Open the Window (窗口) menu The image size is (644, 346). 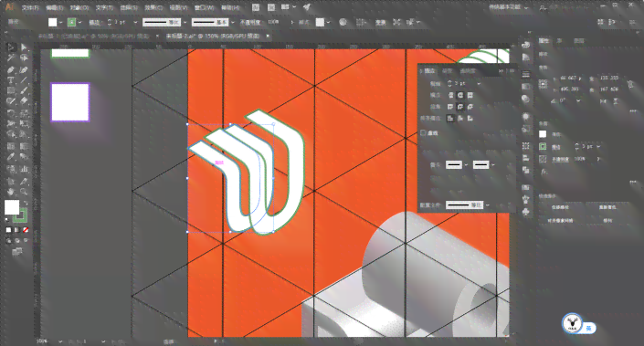204,7
